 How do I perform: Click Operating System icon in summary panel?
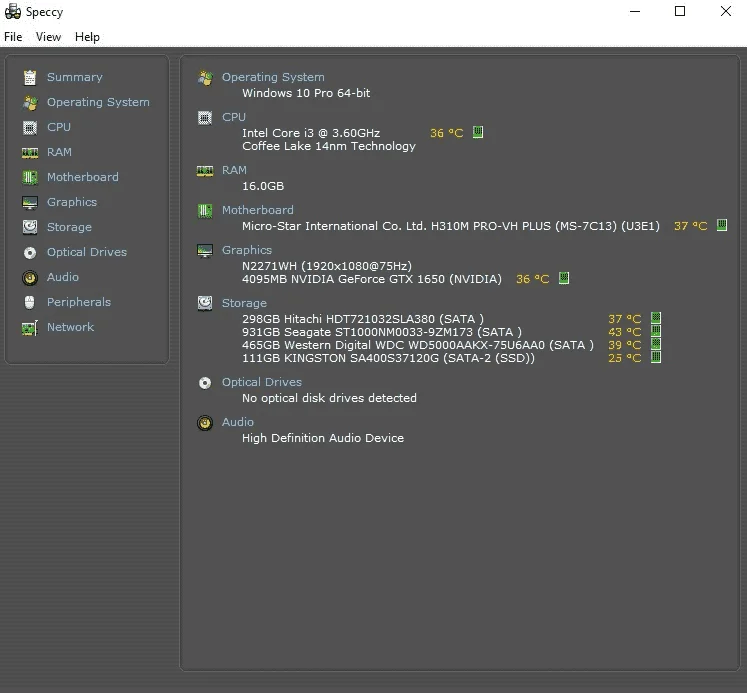205,78
